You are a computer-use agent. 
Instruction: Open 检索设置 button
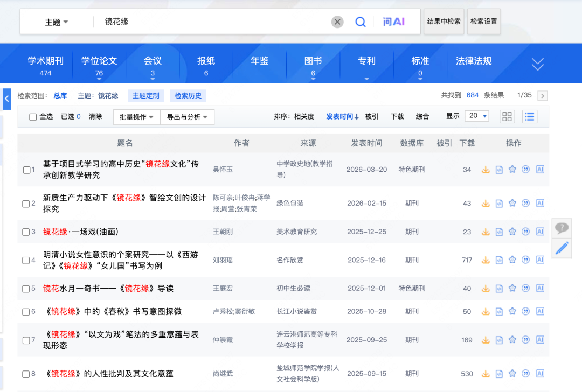483,22
